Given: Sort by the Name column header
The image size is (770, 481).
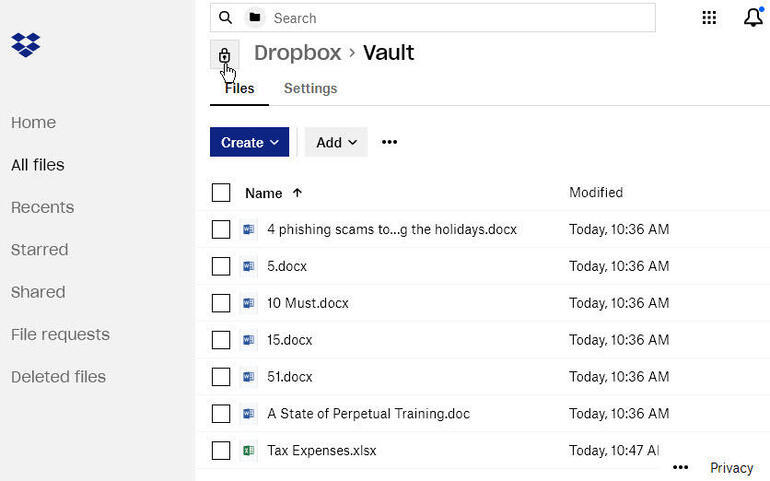Looking at the screenshot, I should coord(264,193).
